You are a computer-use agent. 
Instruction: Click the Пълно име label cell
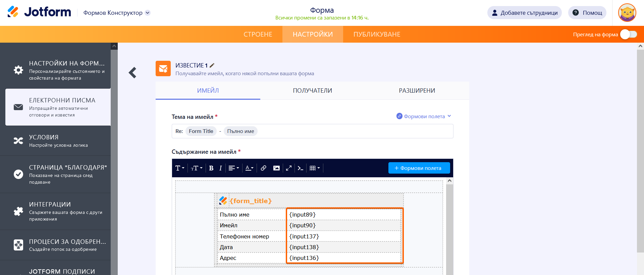tap(252, 215)
